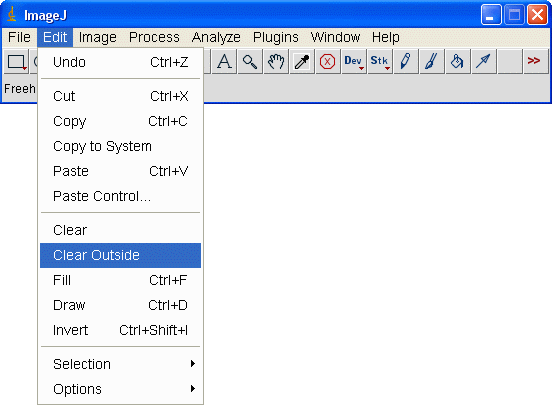Open the Plugins menu
The image size is (552, 405).
pos(276,37)
